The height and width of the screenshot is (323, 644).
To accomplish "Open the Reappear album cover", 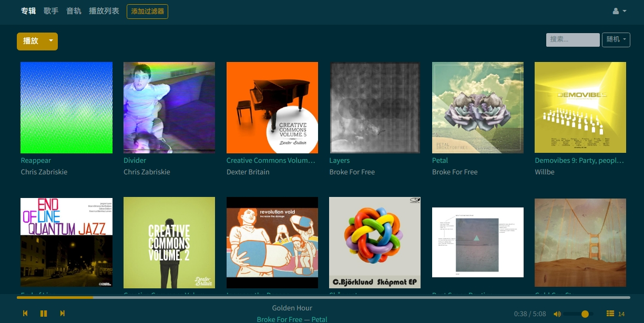I will pyautogui.click(x=66, y=108).
